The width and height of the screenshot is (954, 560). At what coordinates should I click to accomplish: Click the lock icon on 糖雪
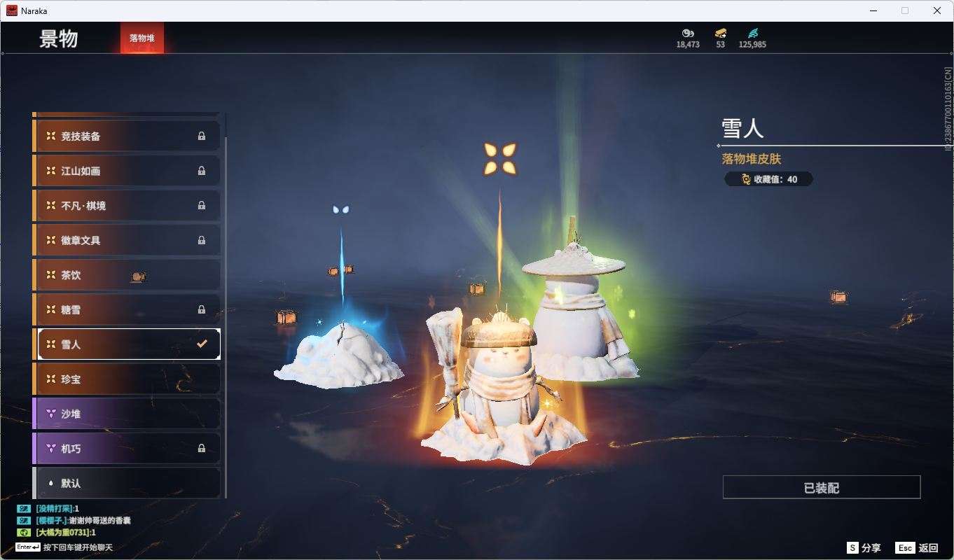(202, 309)
